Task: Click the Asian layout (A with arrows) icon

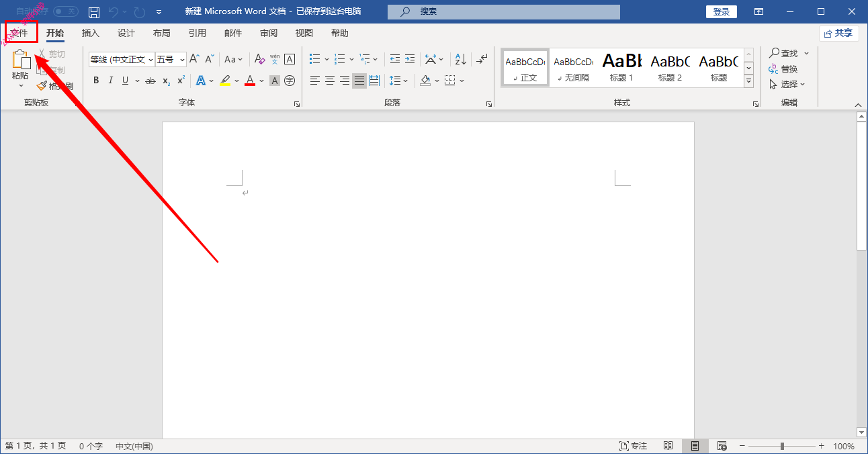Action: (431, 59)
